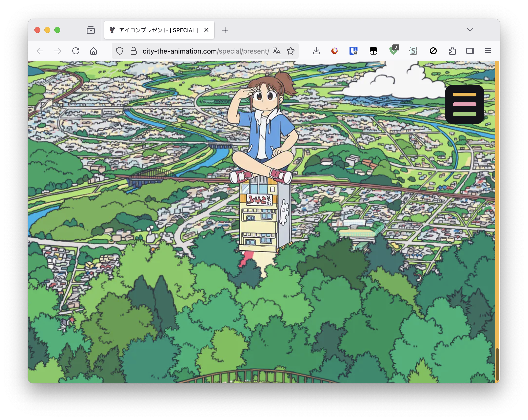Select the アイコンプレゼント SPECIAL tab
This screenshot has height=420, width=528.
159,30
